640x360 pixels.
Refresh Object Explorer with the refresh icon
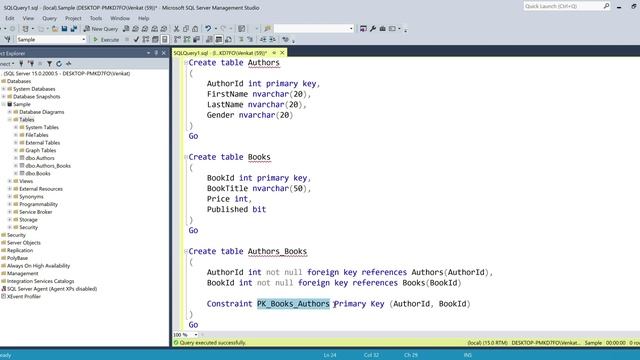(x=59, y=64)
